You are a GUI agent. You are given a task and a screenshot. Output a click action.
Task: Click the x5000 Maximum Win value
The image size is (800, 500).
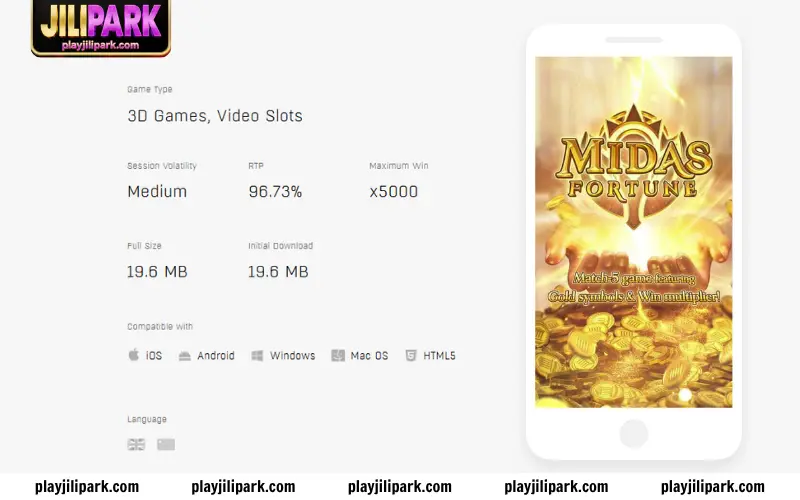point(393,192)
